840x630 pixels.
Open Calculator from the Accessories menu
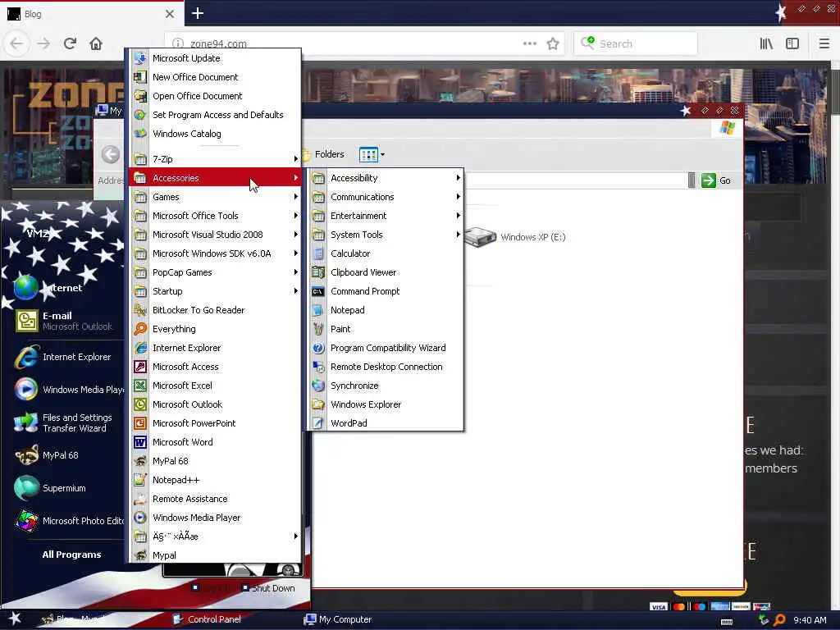pyautogui.click(x=386, y=253)
